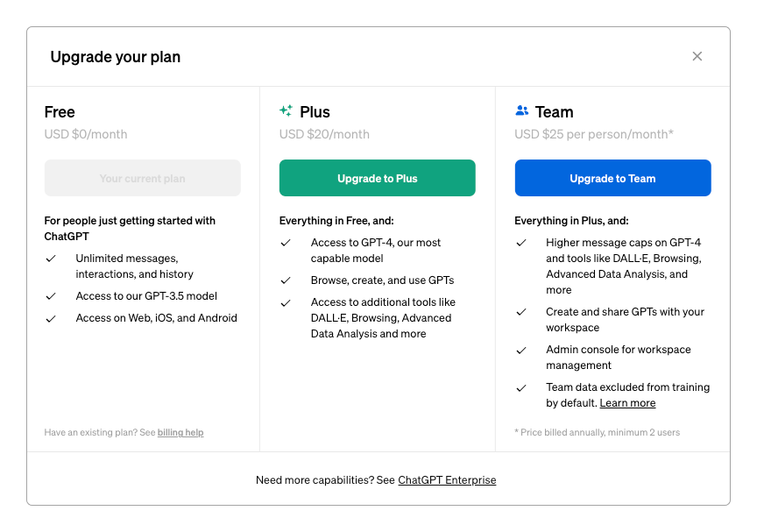Click checkmark next to GPT-3.5 model access
Image resolution: width=757 pixels, height=532 pixels.
point(51,296)
